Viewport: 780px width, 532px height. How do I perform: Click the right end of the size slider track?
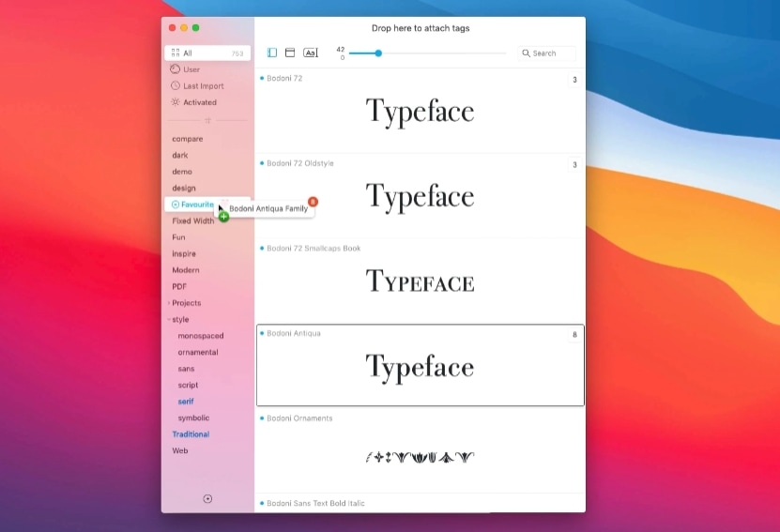[505, 53]
